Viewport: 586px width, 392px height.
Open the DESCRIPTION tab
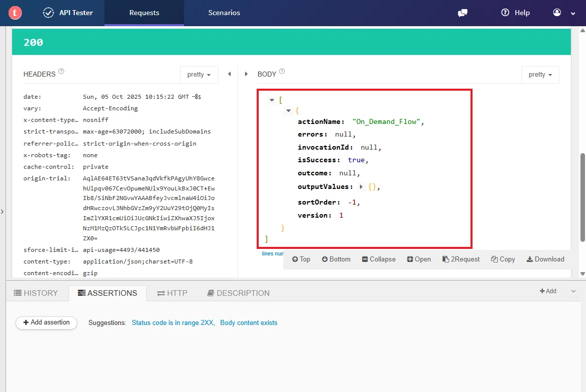tap(239, 293)
